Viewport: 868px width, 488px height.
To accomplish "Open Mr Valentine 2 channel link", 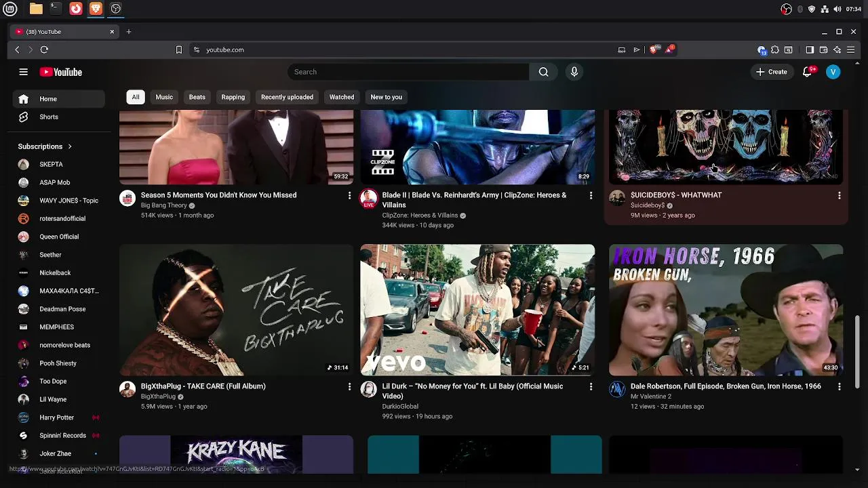I will click(x=651, y=396).
